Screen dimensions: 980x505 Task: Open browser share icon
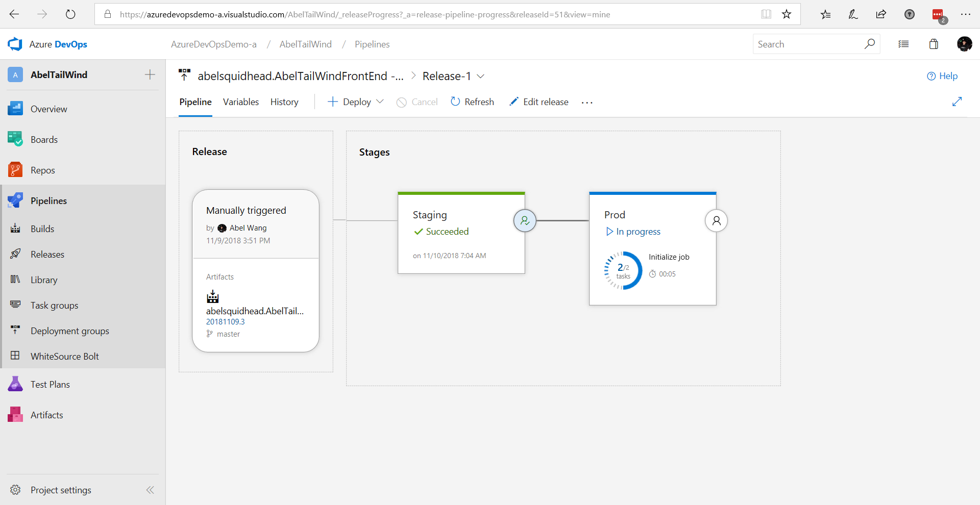tap(881, 14)
